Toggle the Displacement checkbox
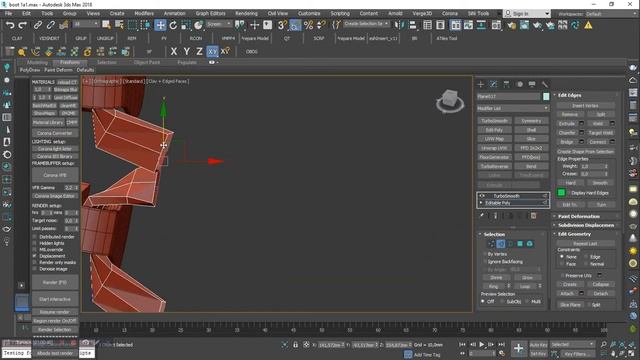This screenshot has width=640, height=360. coord(35,256)
